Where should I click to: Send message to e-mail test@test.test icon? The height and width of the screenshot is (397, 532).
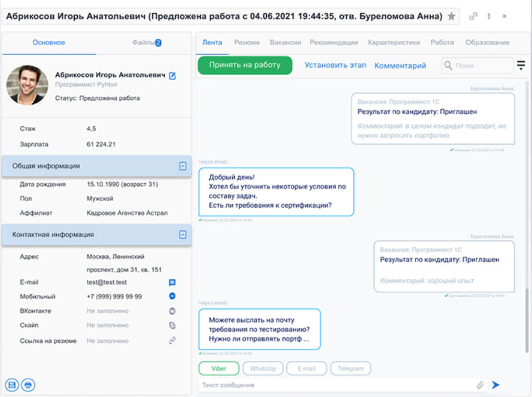[173, 282]
